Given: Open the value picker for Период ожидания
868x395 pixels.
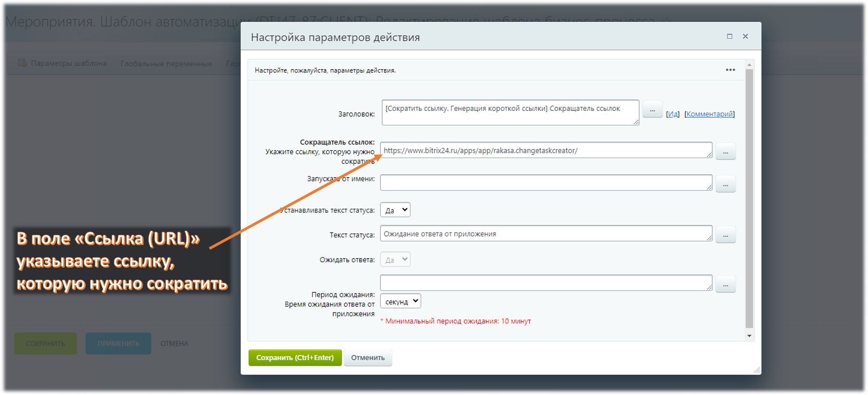Looking at the screenshot, I should point(725,284).
